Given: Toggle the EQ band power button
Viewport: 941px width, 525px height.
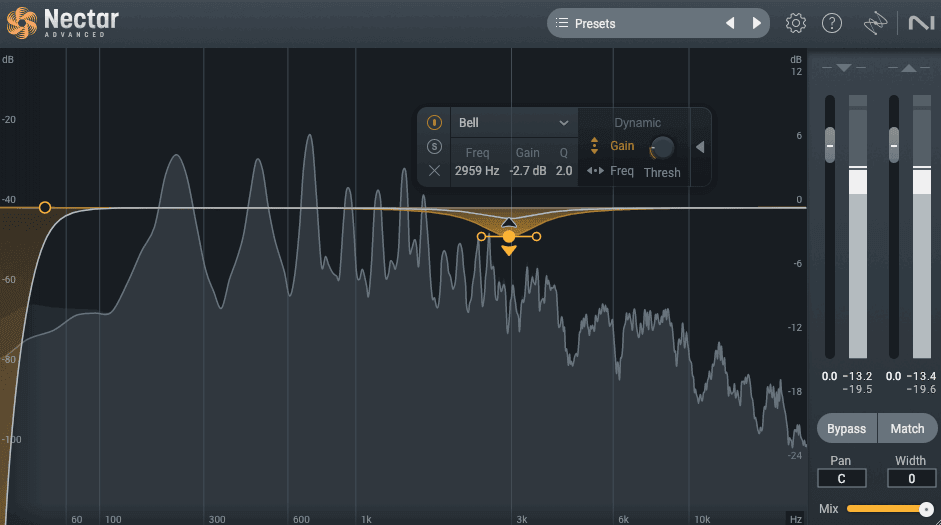Looking at the screenshot, I should coord(434,122).
